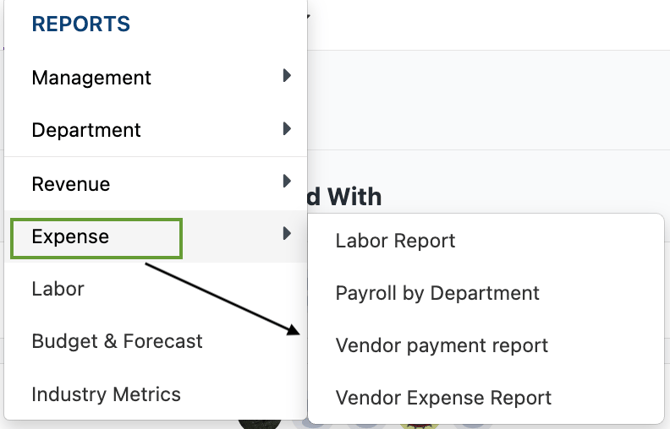Open Industry Metrics reports
Viewport: 670px width, 429px height.
point(106,394)
